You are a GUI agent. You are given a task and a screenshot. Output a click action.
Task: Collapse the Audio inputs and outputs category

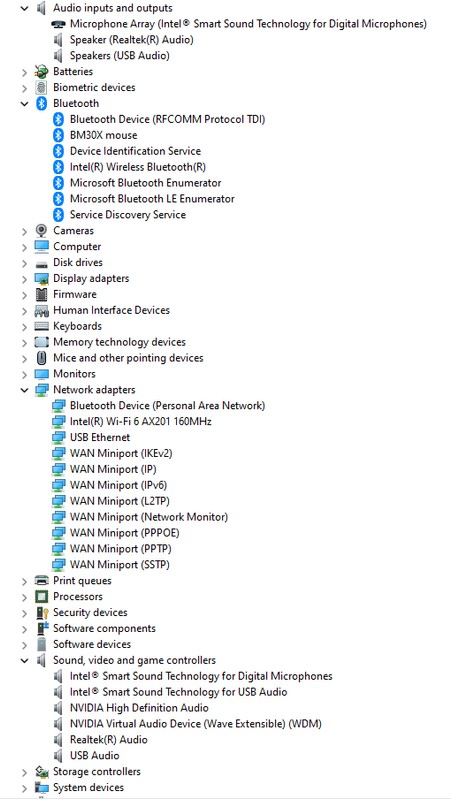[24, 8]
